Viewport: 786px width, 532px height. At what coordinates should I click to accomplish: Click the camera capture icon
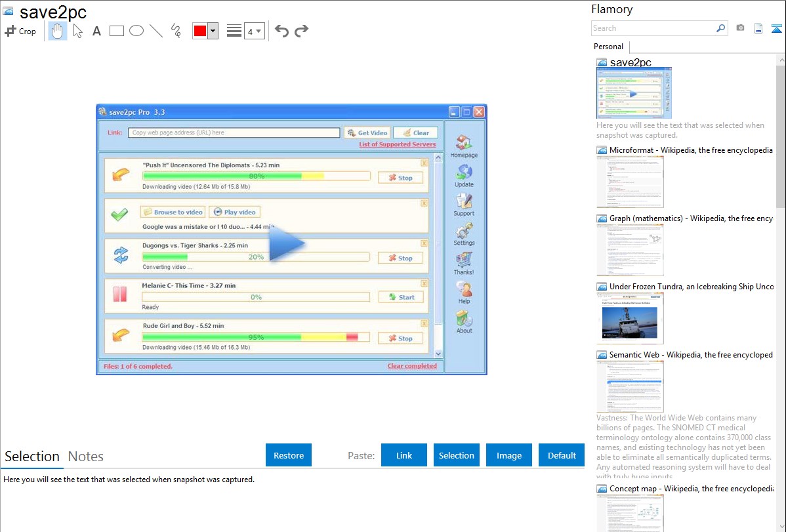(740, 28)
